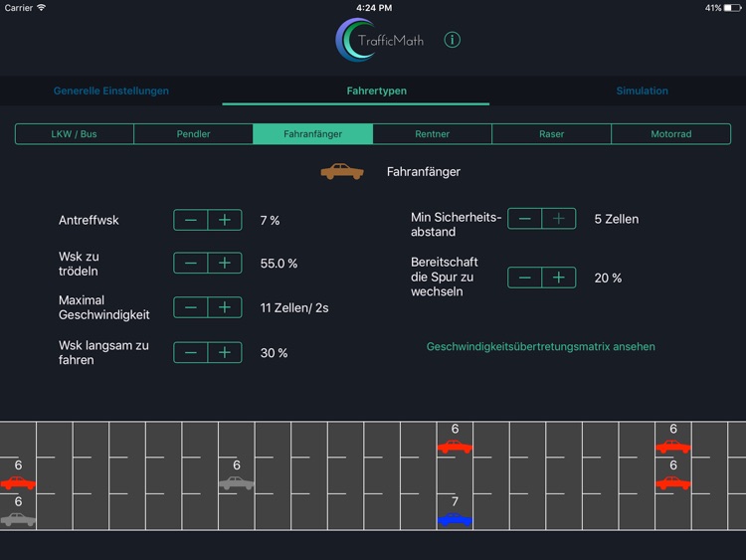Tap the brown Fahranfänger car icon
The width and height of the screenshot is (746, 560).
[x=341, y=172]
